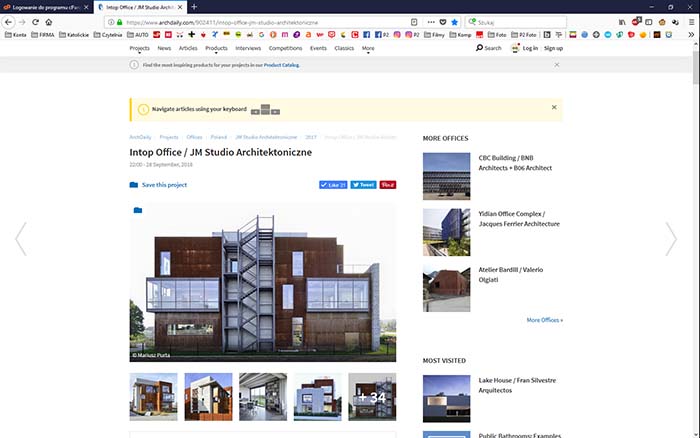This screenshot has height=438, width=700.
Task: Open CBC Building / BNB Architects article
Action: [x=515, y=163]
